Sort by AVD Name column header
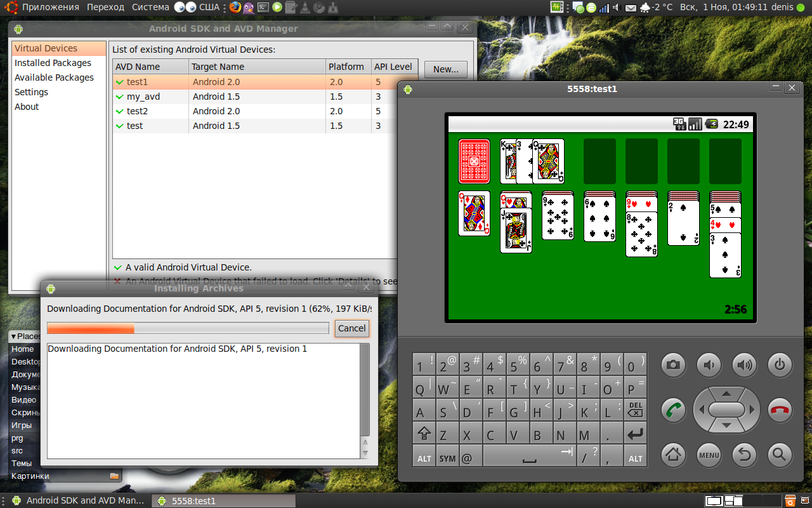812x508 pixels. [x=151, y=67]
